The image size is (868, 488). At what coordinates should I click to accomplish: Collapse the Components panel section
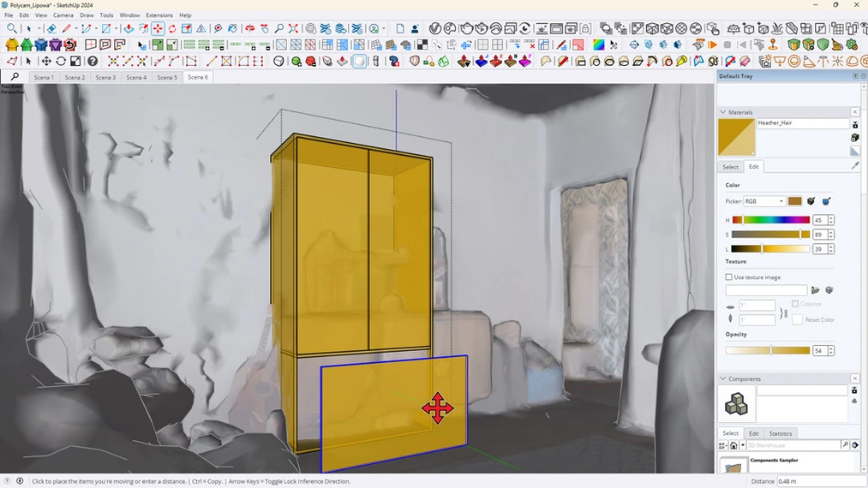tap(722, 378)
